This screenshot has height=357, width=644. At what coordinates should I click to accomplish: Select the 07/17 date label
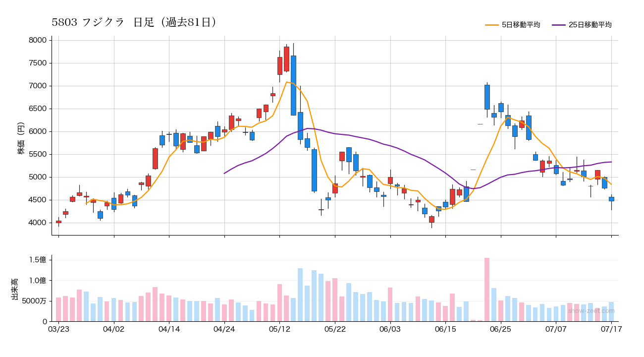pyautogui.click(x=611, y=329)
